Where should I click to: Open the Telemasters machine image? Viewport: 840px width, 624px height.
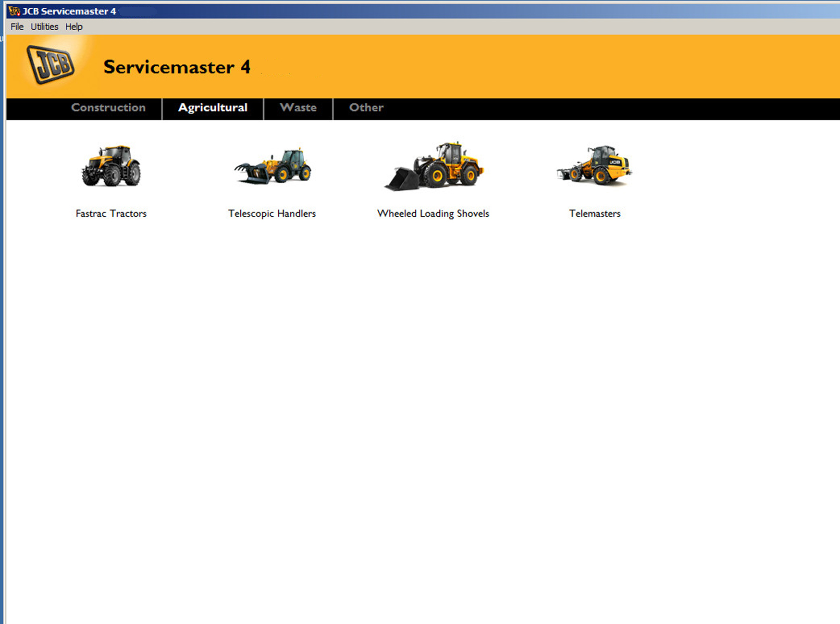594,165
